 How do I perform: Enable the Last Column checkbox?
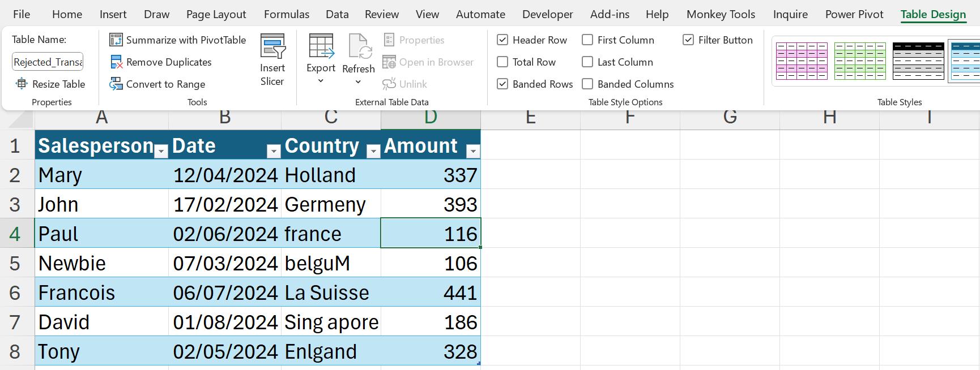587,62
